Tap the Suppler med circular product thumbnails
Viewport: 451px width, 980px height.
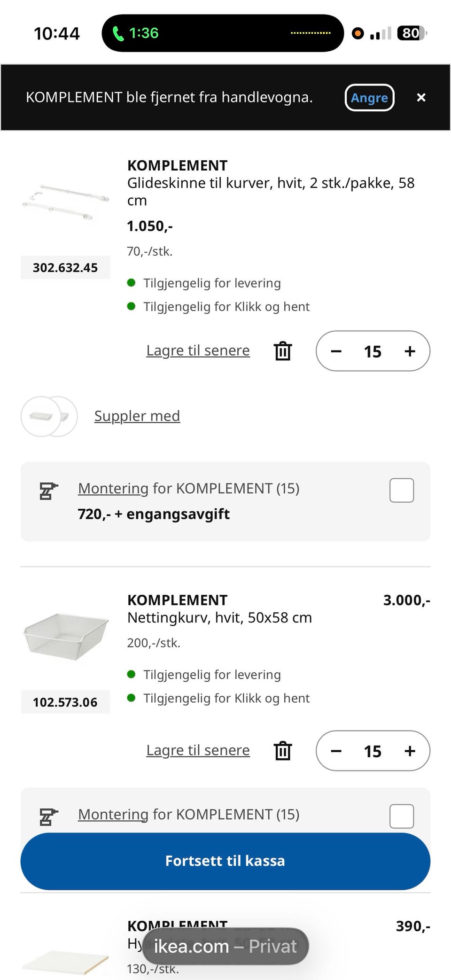49,416
